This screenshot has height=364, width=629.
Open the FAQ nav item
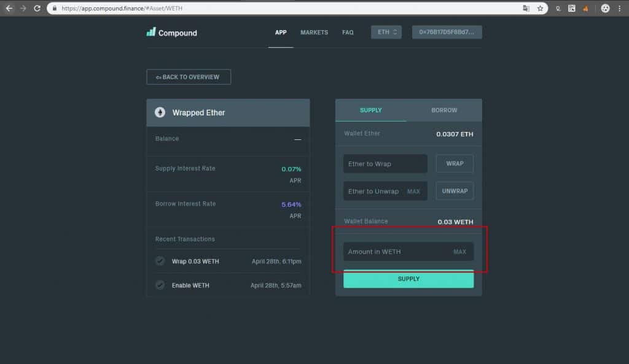pos(348,33)
